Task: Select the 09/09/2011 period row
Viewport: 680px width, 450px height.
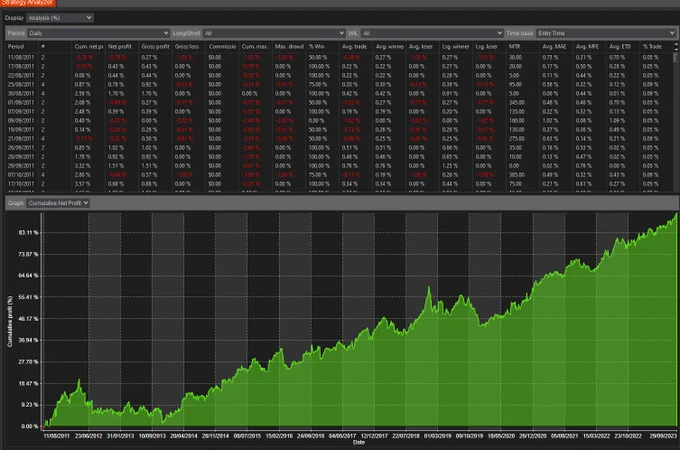Action: click(x=339, y=121)
